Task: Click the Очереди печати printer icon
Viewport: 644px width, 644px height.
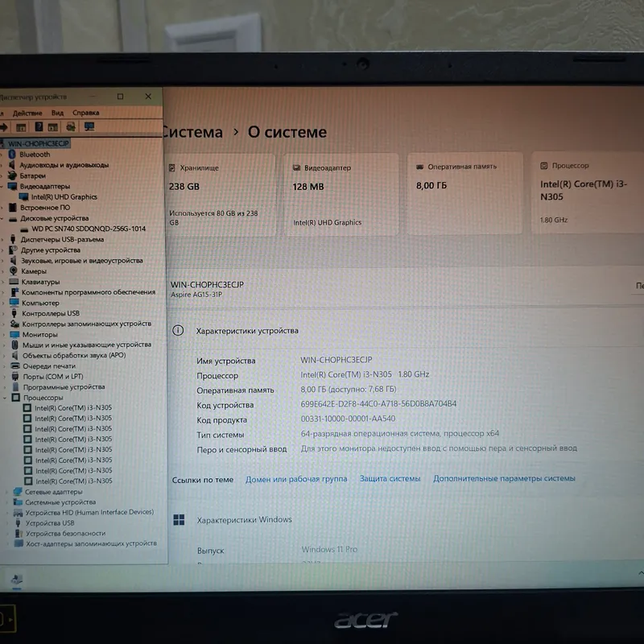Action: pos(15,365)
